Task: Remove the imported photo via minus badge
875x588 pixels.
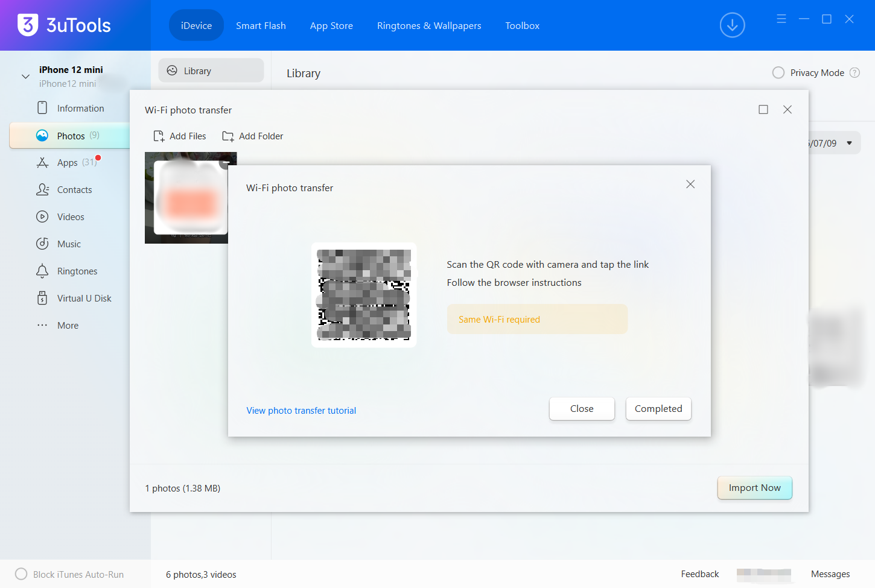Action: 226,163
